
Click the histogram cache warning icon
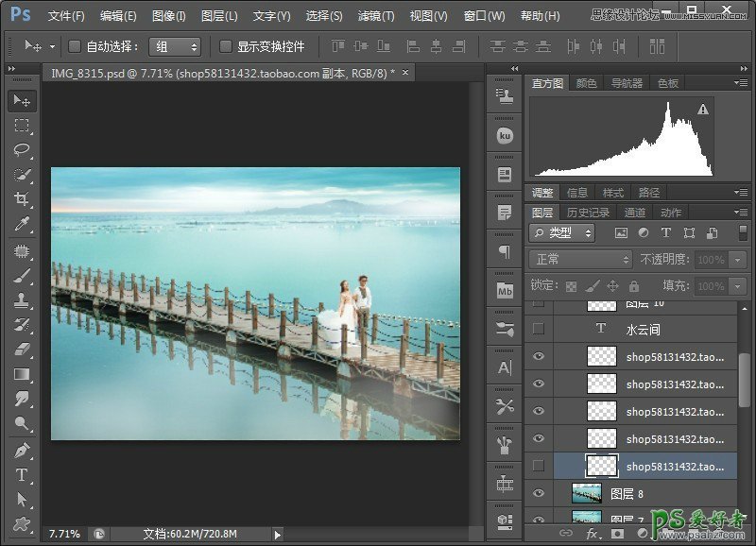pyautogui.click(x=703, y=110)
